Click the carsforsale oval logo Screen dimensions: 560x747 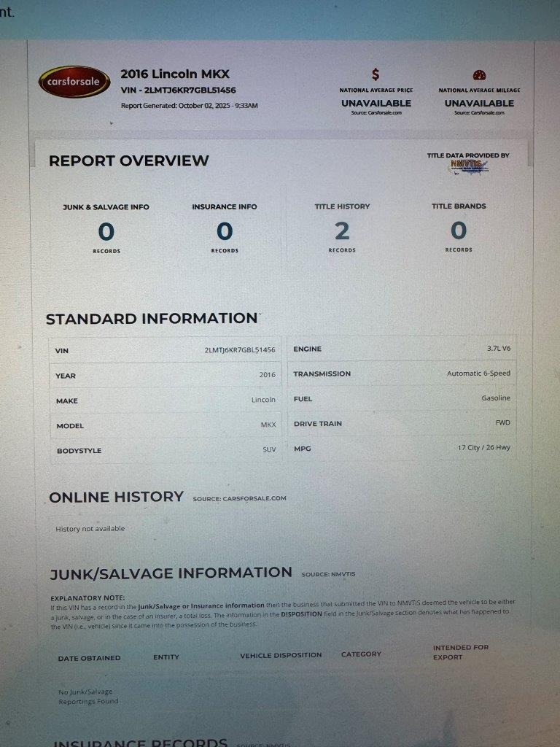point(70,82)
